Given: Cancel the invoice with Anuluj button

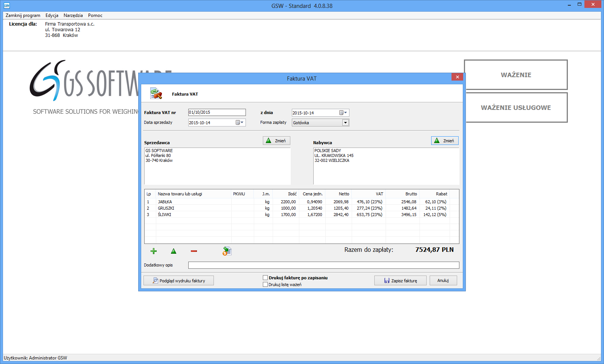Looking at the screenshot, I should coord(443,280).
